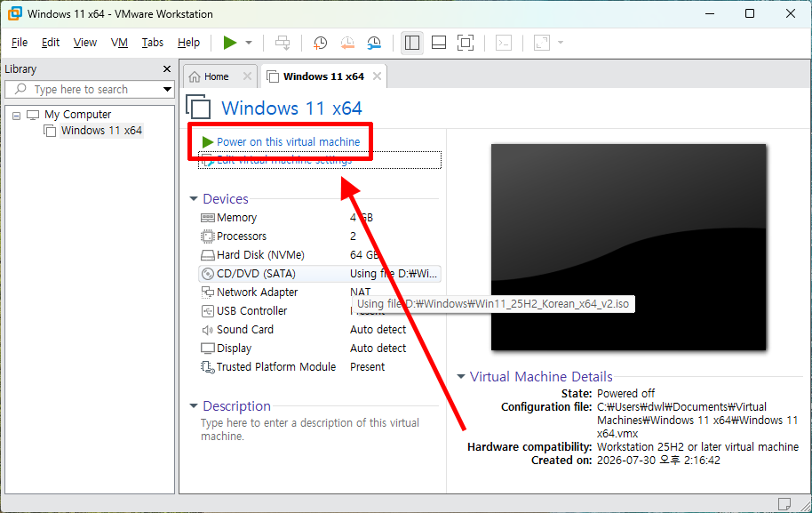Open the Trusted Platform Module device
Screen dimensions: 812x513
[x=320, y=367]
